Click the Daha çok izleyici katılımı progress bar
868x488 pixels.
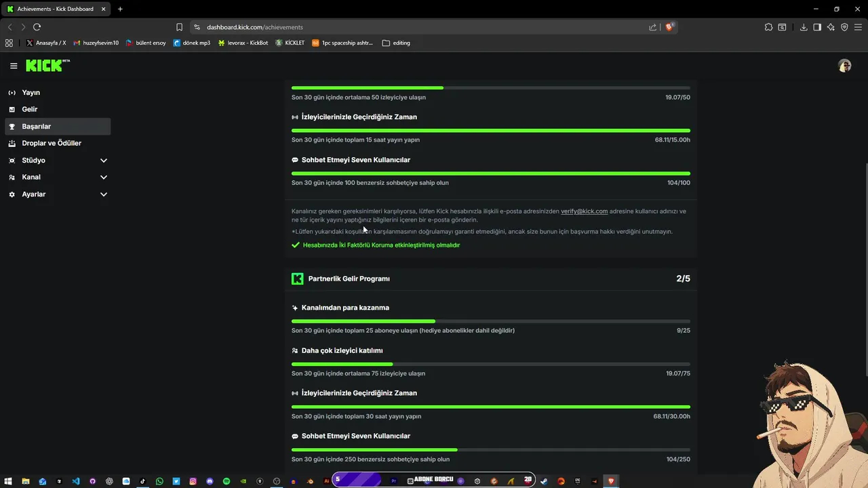[x=491, y=364]
